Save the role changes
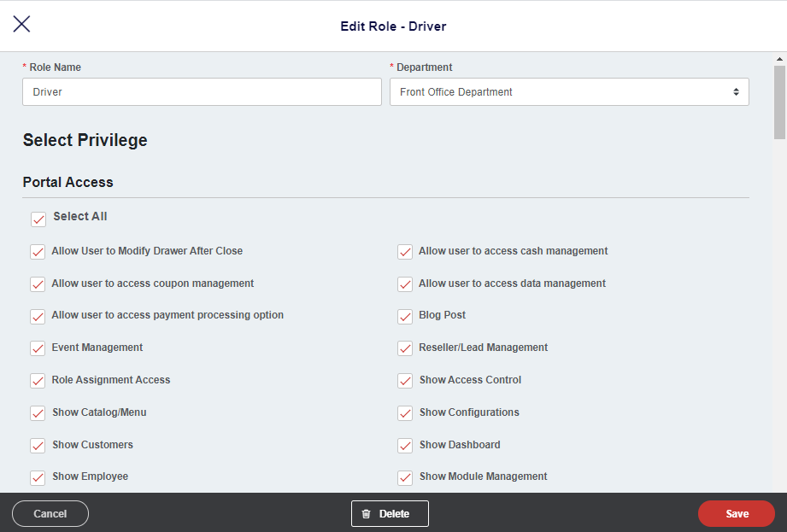Image resolution: width=787 pixels, height=532 pixels. point(737,513)
